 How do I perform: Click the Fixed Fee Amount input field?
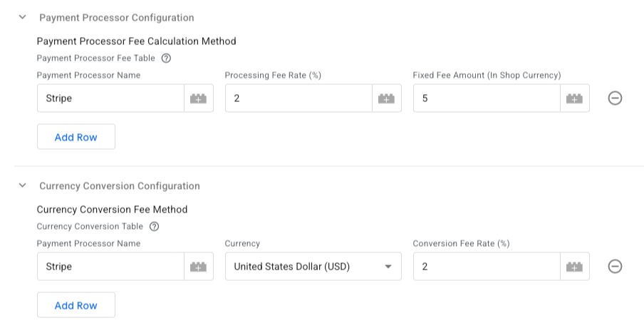(487, 98)
